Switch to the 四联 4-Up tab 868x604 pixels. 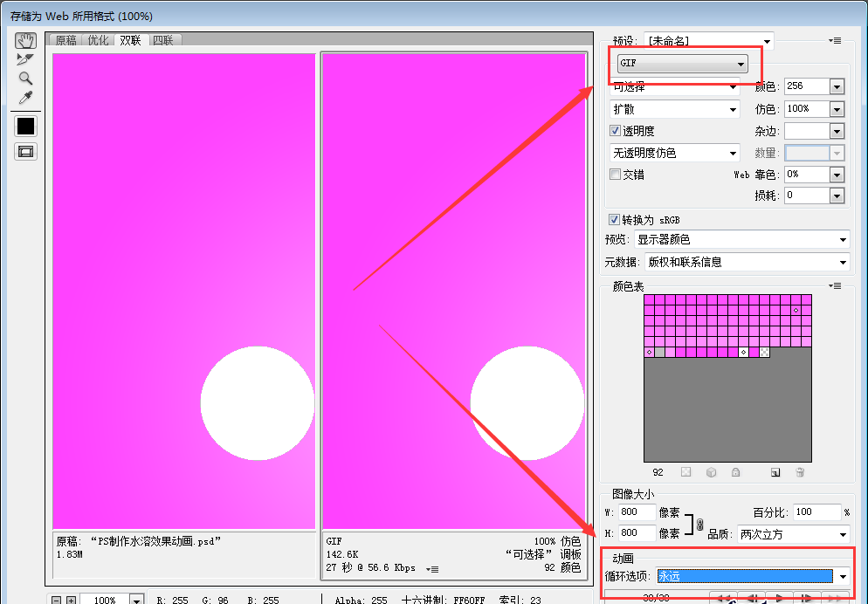(163, 39)
